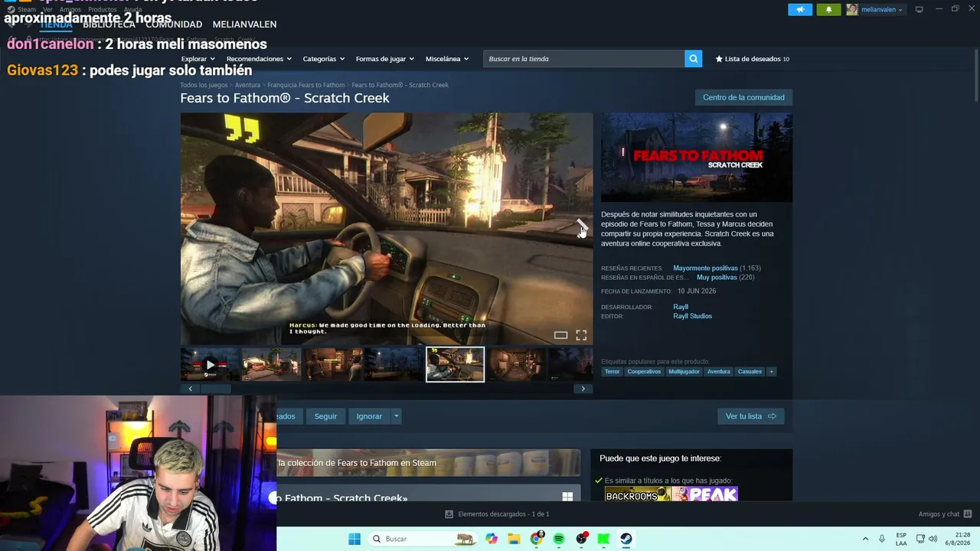Open Google Chrome from the taskbar
Viewport: 980px width, 551px height.
pos(537,539)
